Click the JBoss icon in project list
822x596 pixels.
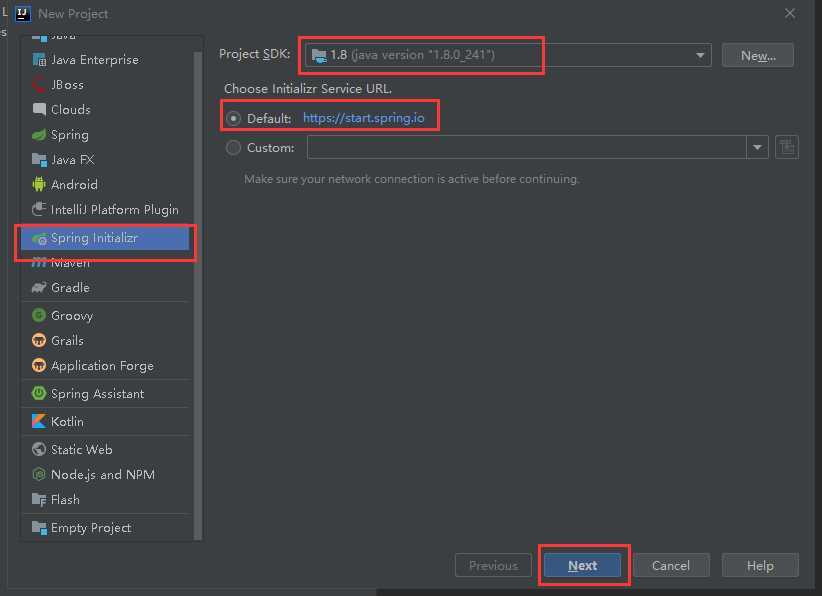[x=39, y=85]
